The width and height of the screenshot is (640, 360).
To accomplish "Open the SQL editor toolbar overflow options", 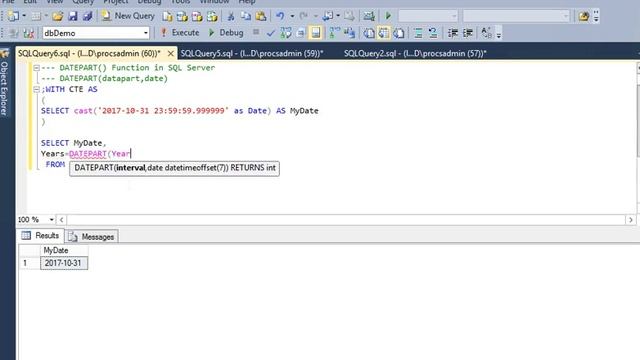I will [499, 34].
